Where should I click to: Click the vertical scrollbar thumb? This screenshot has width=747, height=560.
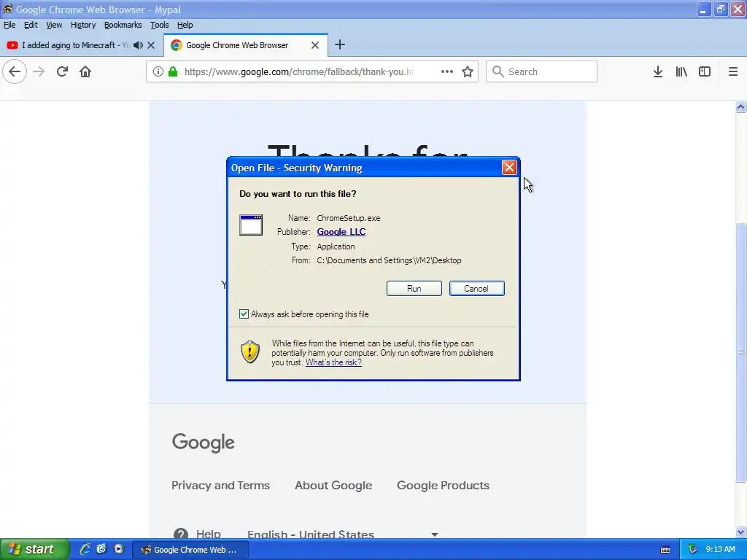click(x=740, y=352)
